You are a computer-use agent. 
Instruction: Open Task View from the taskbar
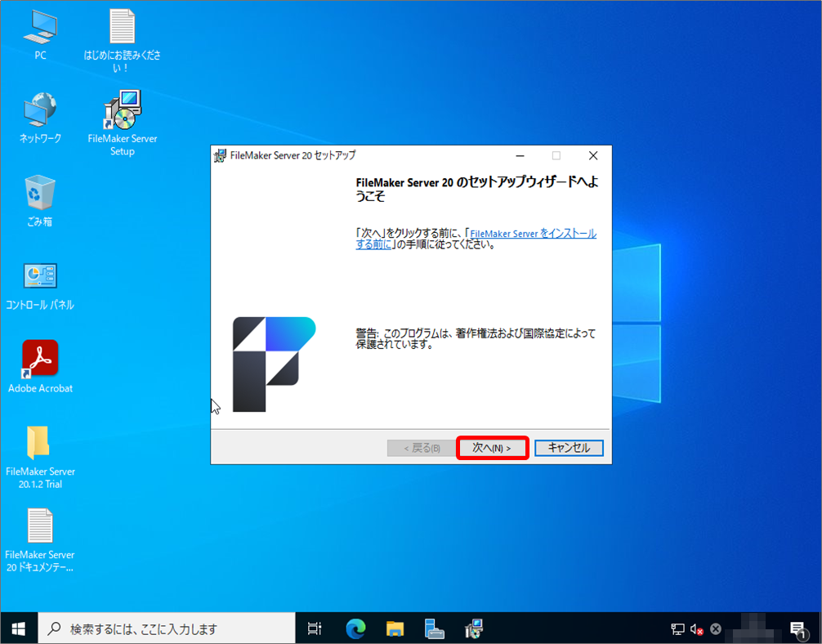point(315,628)
